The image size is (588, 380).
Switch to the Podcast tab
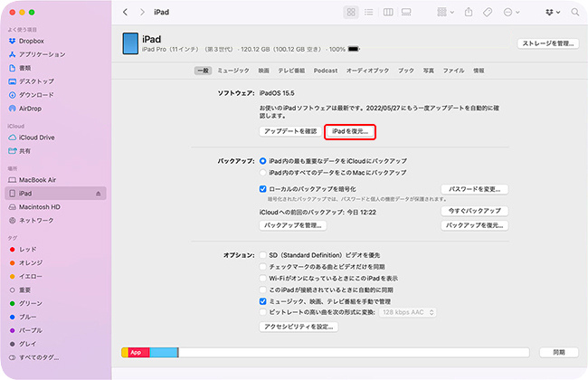click(326, 71)
